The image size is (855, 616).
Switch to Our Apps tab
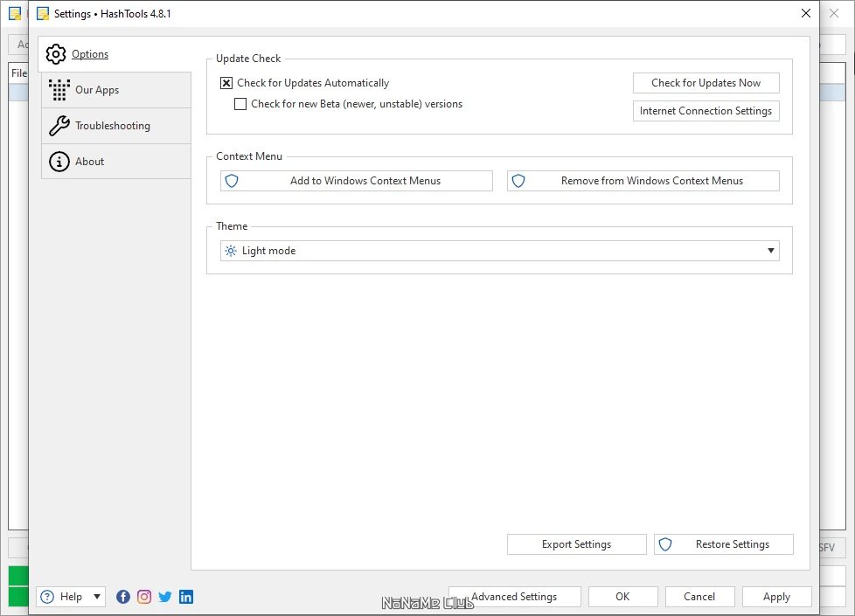pos(116,90)
